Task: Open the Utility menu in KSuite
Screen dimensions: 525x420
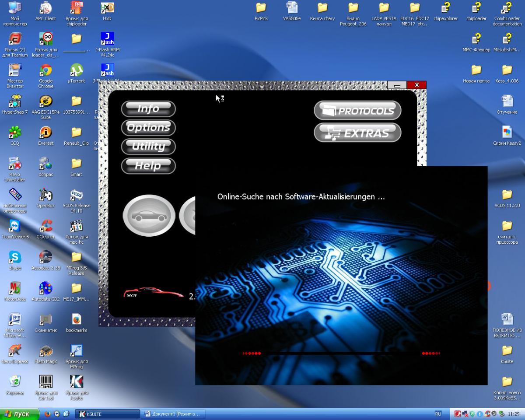Action: (148, 147)
